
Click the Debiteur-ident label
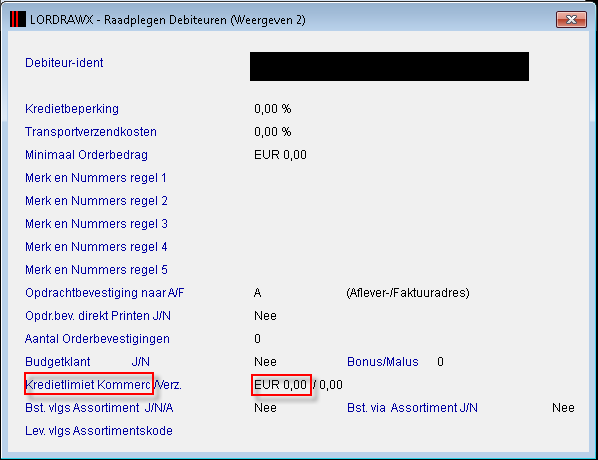[64, 63]
